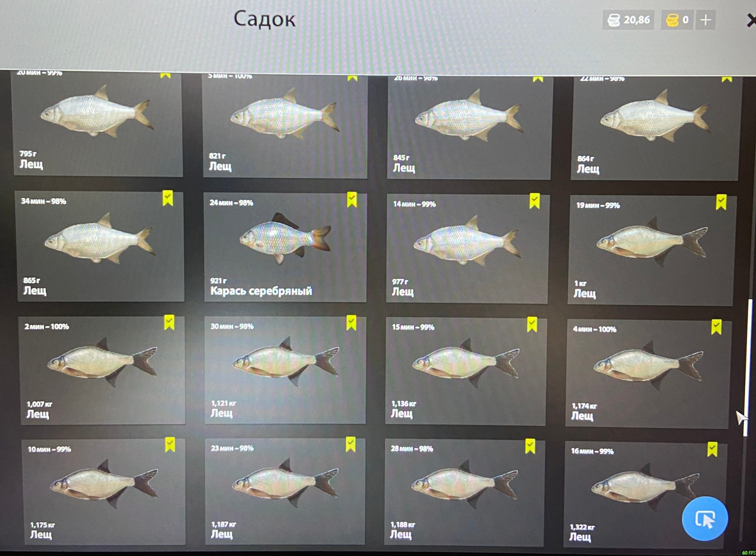Toggle bookmark on 1,175 кг Лещ card

pos(170,445)
